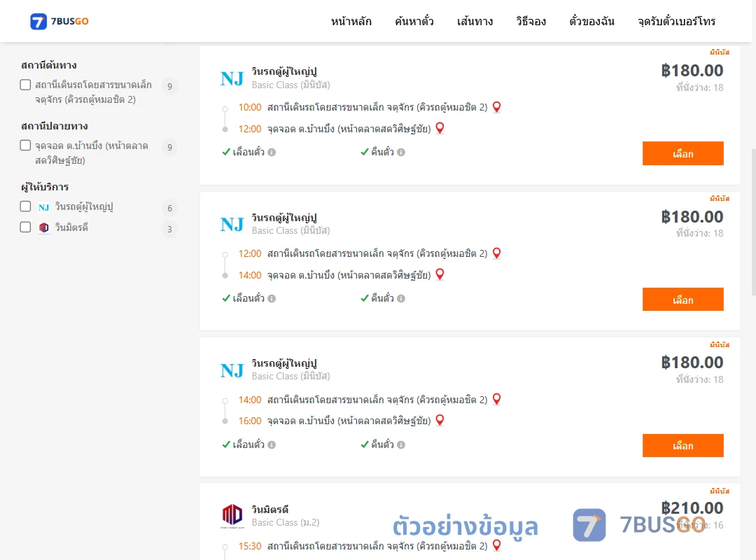Show เลื่อนตั๋ว info icon on 10:00 trip
This screenshot has width=756, height=560.
coord(272,153)
